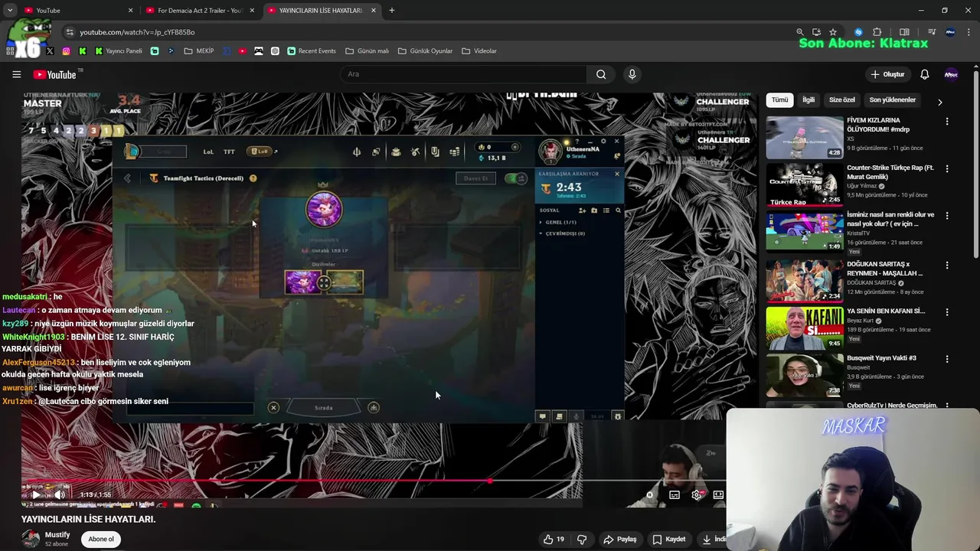The image size is (980, 551).
Task: Open the red YouTube bookmark icon
Action: (243, 51)
